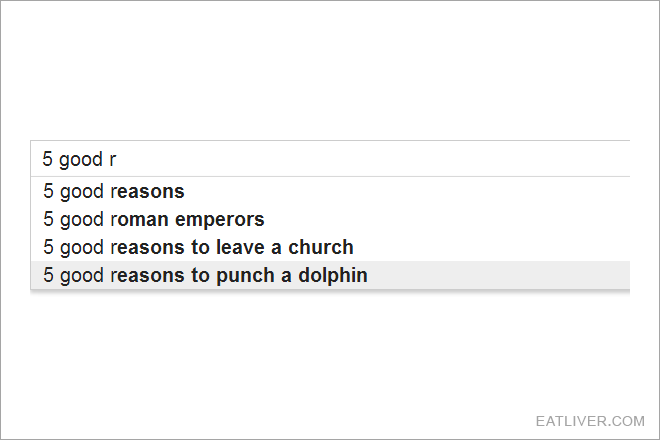Place cursor after 'r' in search field
This screenshot has width=660, height=440.
(117, 159)
